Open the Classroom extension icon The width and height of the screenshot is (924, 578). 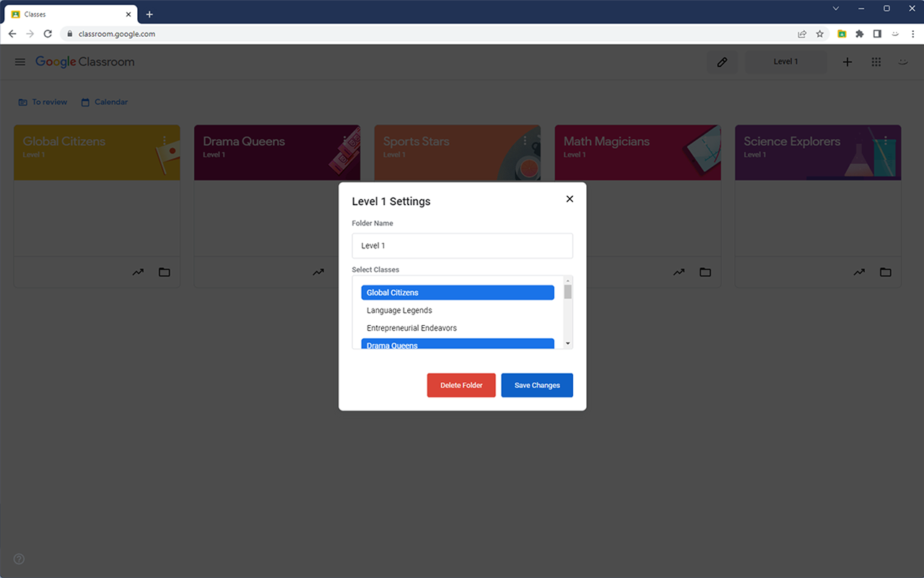click(x=842, y=34)
